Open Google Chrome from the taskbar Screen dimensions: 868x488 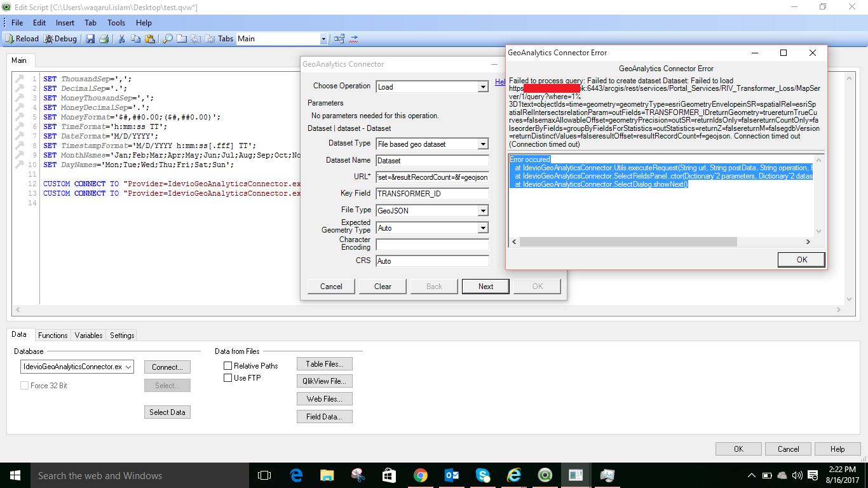coord(420,475)
